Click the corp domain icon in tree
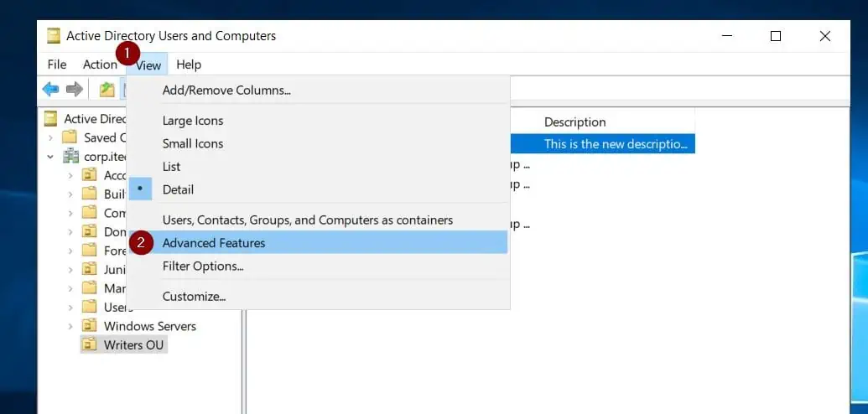 70,157
